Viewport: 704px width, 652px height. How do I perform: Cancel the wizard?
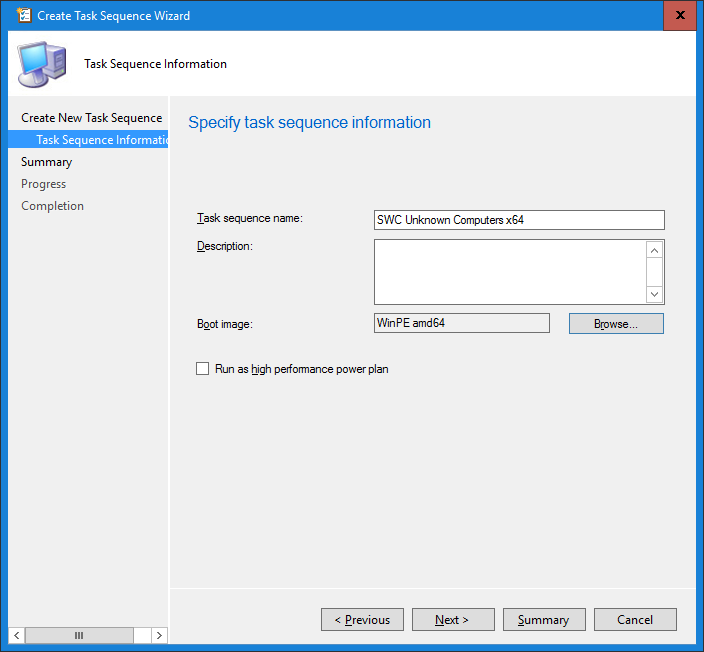[635, 620]
